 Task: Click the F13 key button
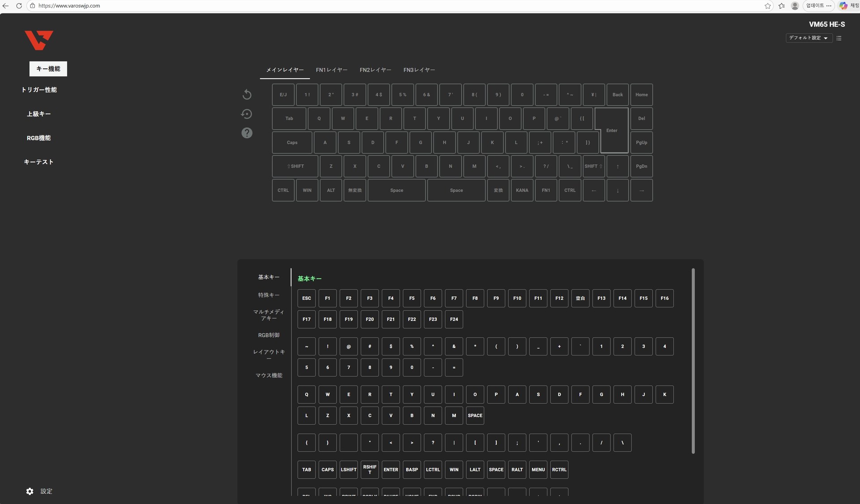pyautogui.click(x=601, y=298)
